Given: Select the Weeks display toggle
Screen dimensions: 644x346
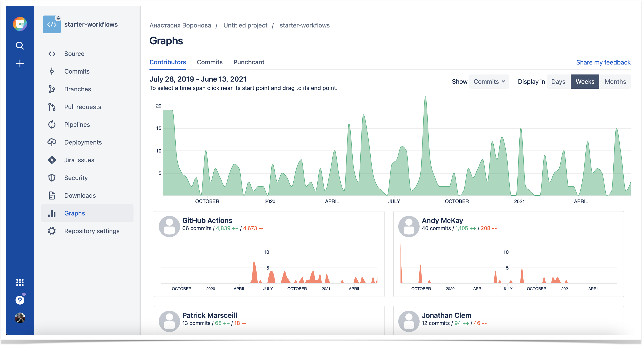Looking at the screenshot, I should pos(584,81).
